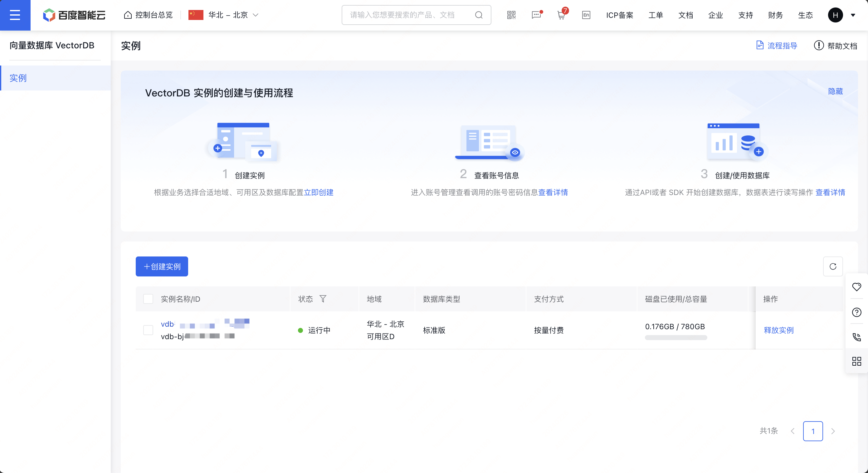The image size is (868, 473).
Task: Open the ICP备案 menu
Action: 619,15
